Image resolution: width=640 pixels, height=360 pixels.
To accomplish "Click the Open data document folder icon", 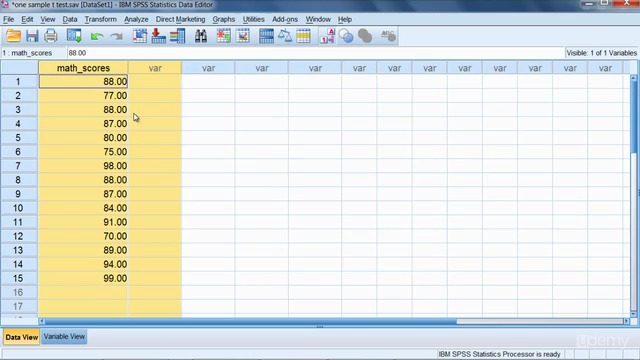I will click(13, 36).
